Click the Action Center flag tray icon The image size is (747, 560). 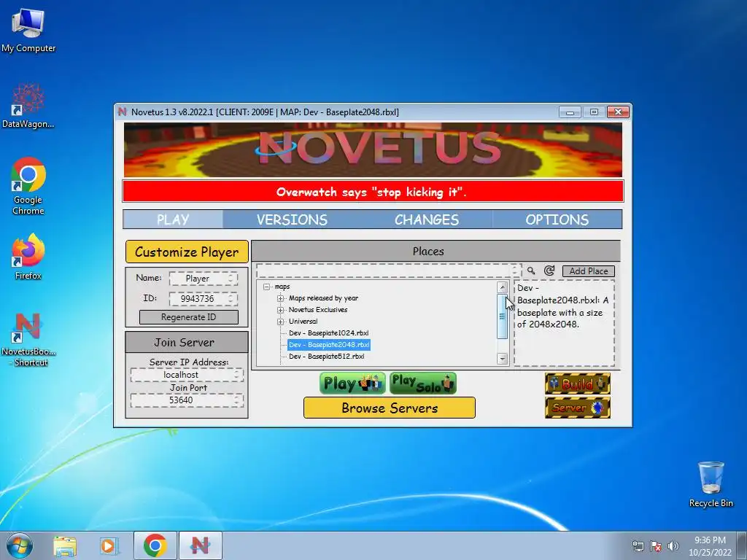pos(656,546)
